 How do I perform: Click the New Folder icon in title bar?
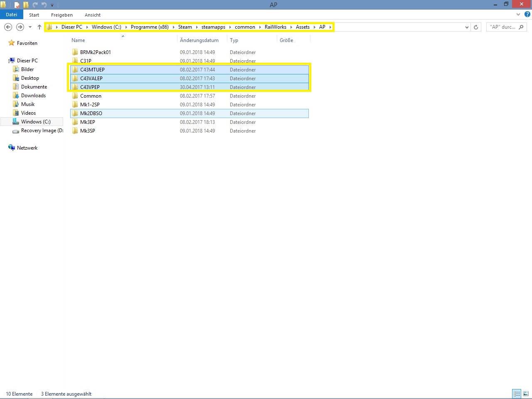(26, 5)
